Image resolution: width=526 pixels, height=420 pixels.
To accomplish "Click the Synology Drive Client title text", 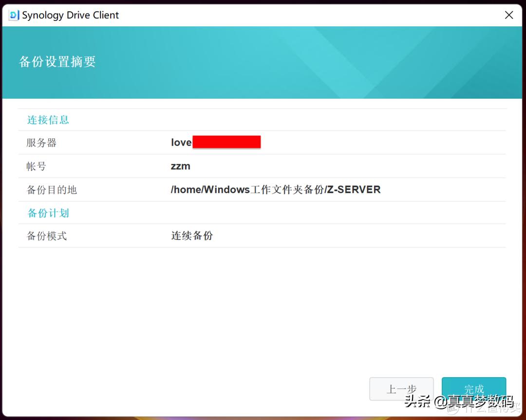I will click(70, 15).
